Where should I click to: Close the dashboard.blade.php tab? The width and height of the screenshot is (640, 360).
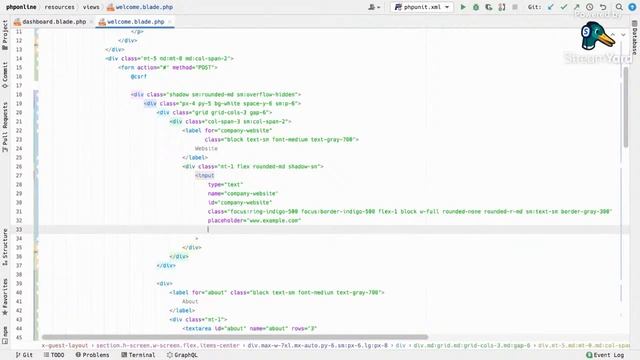pyautogui.click(x=91, y=22)
